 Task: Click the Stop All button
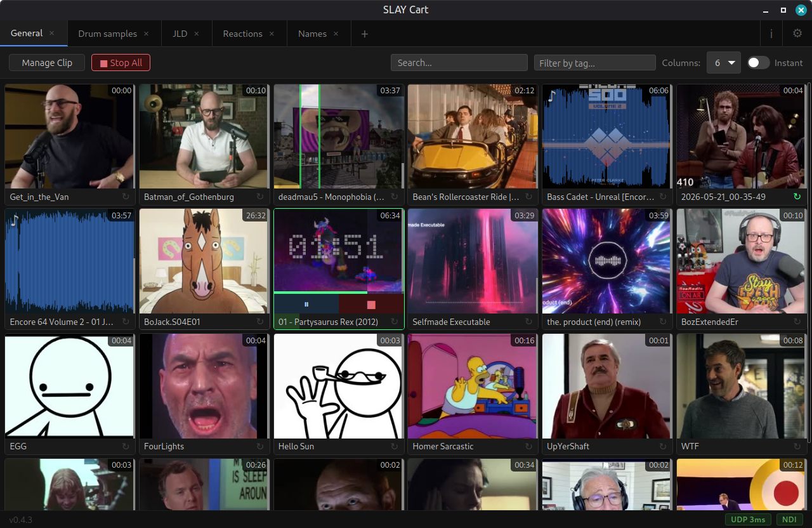pyautogui.click(x=121, y=63)
